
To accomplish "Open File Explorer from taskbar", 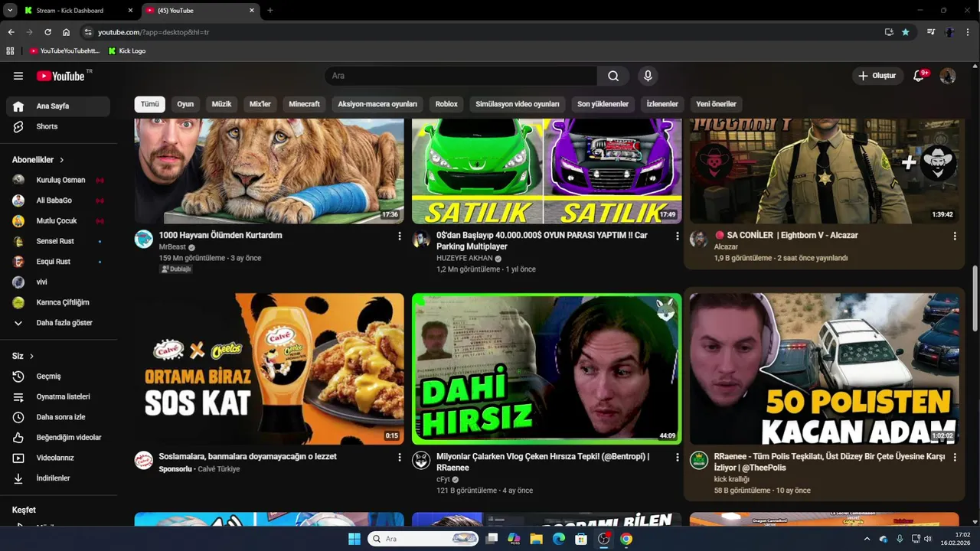I will (537, 539).
